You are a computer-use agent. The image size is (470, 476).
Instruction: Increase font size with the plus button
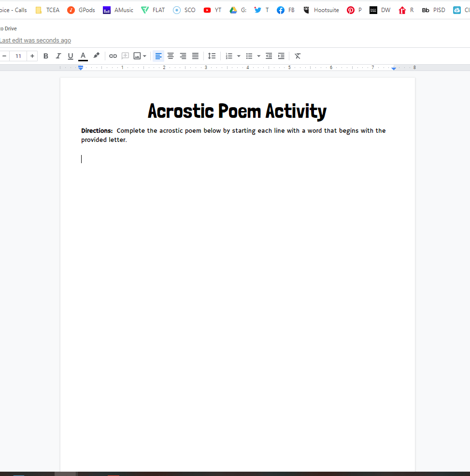(32, 56)
